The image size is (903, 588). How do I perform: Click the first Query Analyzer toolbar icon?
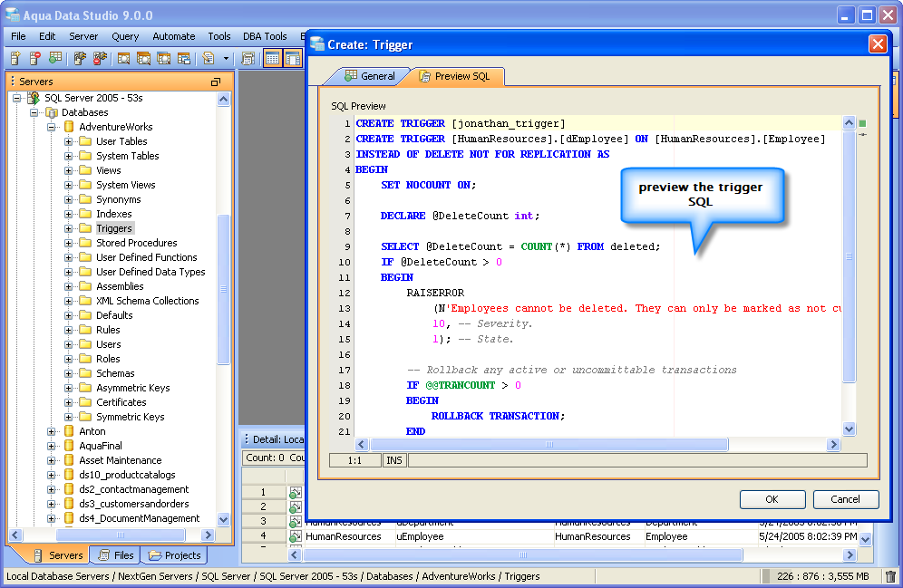(123, 59)
